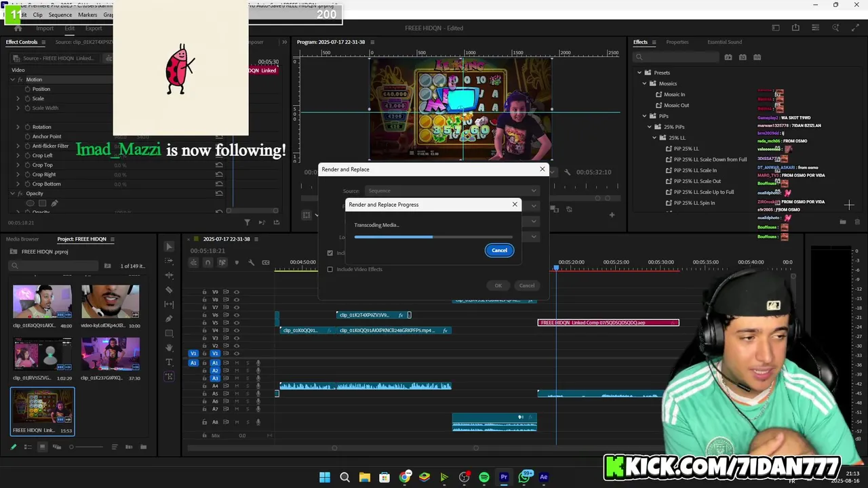Toggle Snap in Timeline
Viewport: 868px width, 488px height.
tap(208, 262)
